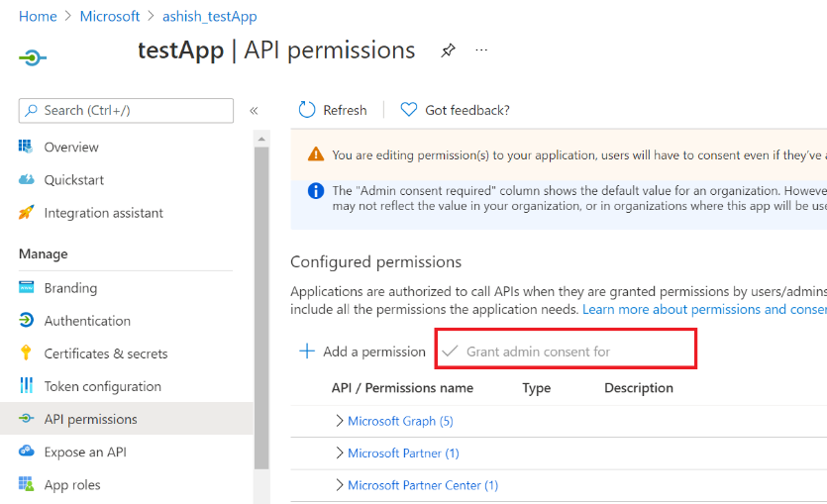Click the Expose an API cloud icon
827x504 pixels.
[x=27, y=452]
